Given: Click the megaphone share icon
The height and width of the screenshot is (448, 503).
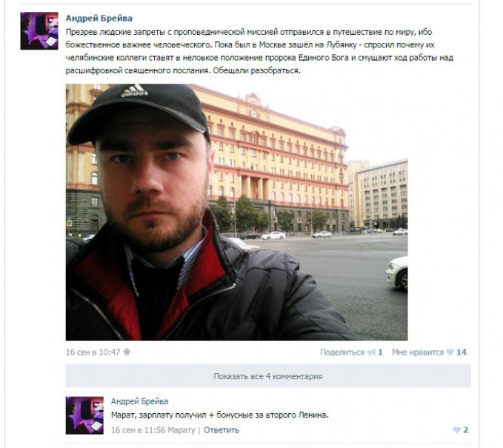Looking at the screenshot, I should click(x=371, y=352).
